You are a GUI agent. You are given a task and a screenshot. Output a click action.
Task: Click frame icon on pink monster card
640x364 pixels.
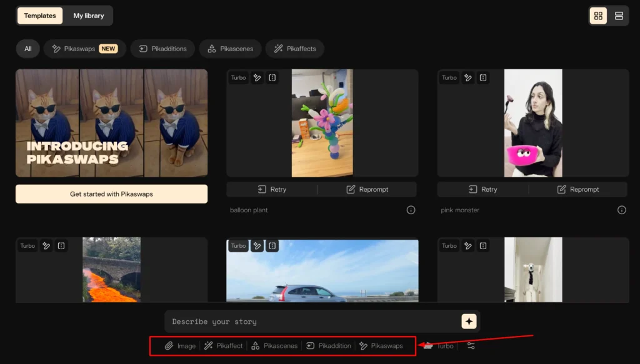483,77
